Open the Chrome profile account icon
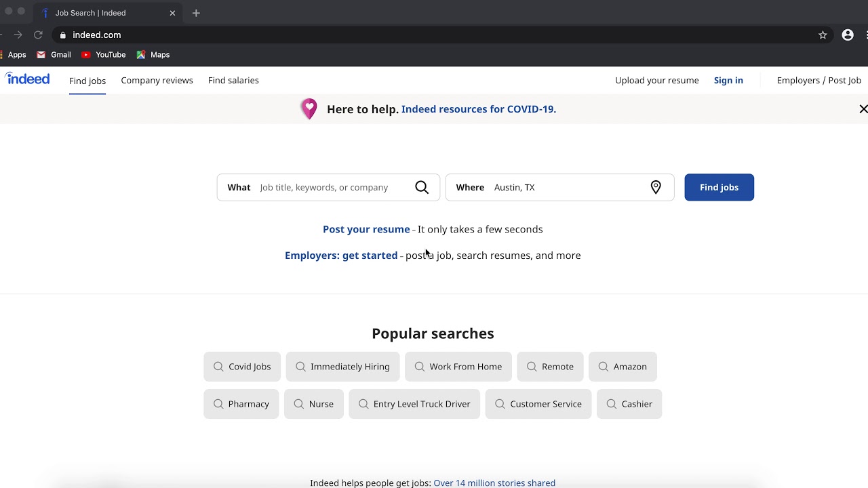The height and width of the screenshot is (488, 868). pyautogui.click(x=848, y=35)
